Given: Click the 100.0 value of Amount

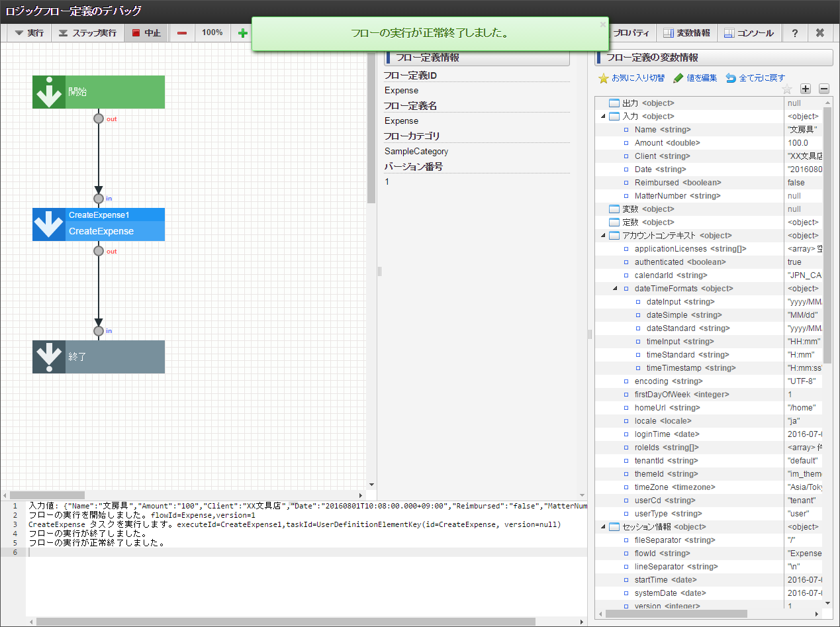Looking at the screenshot, I should tap(798, 143).
